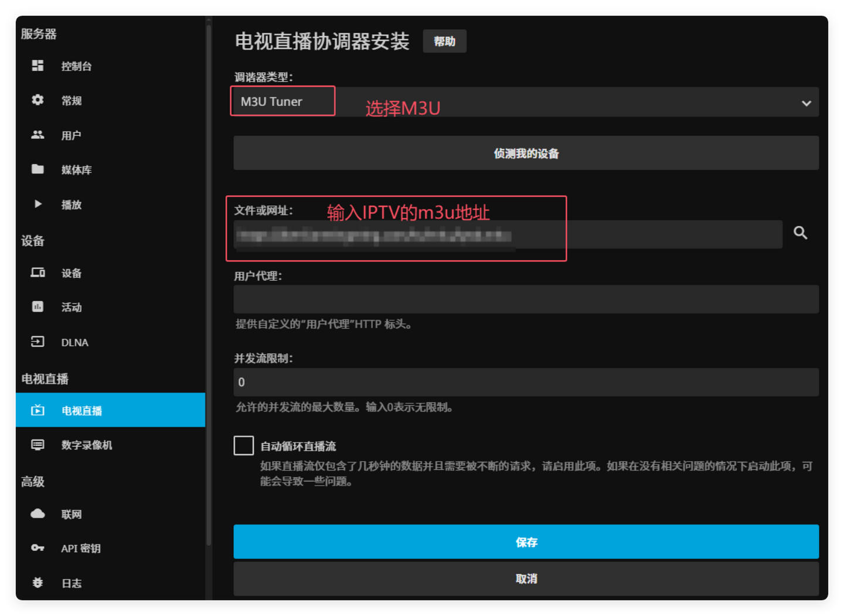Image resolution: width=844 pixels, height=616 pixels.
Task: Click the magnifier icon beside the file path field
Action: pos(800,233)
